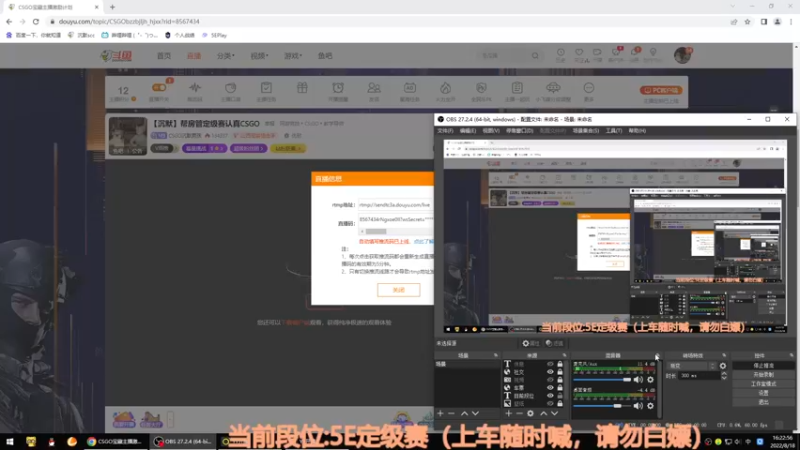This screenshot has height=450, width=800.
Task: Open the 视图(V) menu in OBS
Action: click(491, 131)
